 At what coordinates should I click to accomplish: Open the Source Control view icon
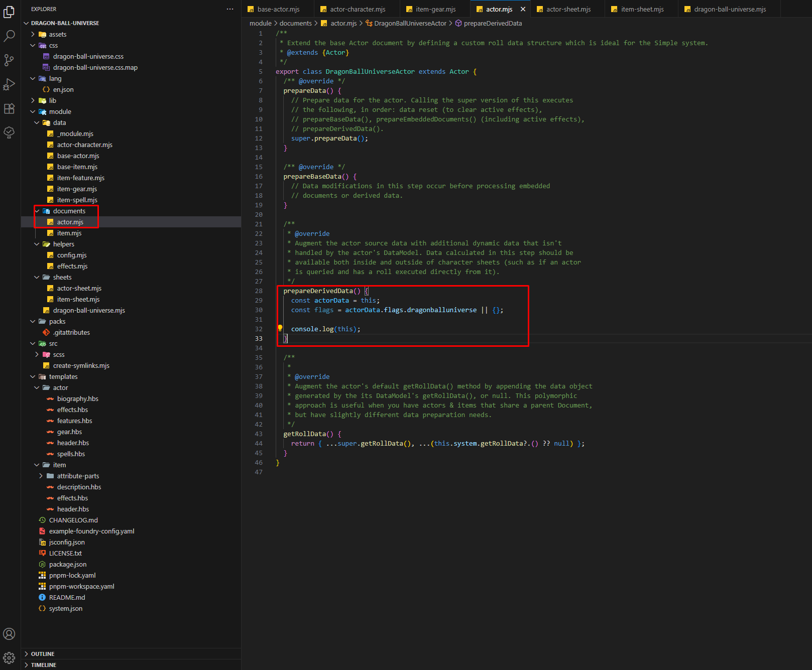pos(9,60)
